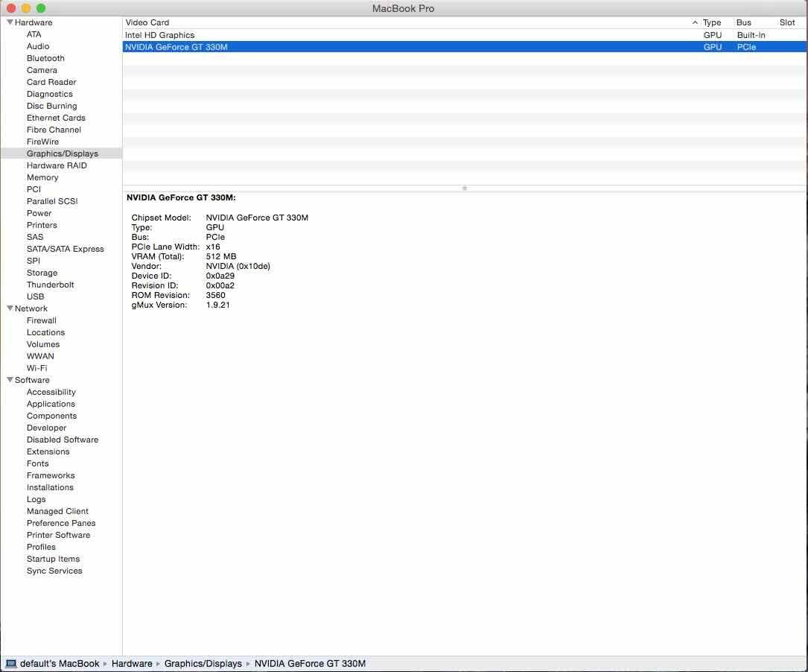Click default's MacBook in path bar

point(60,664)
